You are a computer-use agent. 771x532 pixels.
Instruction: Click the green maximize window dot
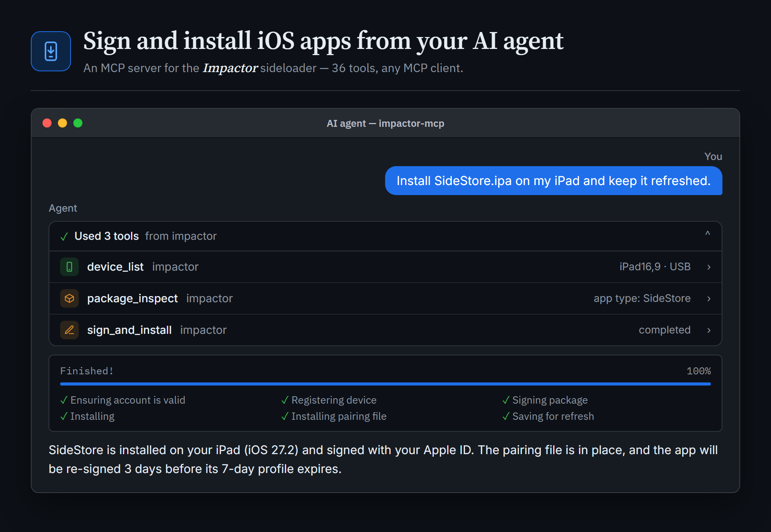click(78, 123)
